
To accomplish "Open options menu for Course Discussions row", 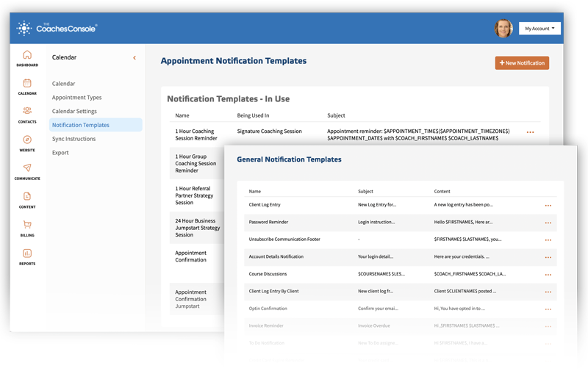I will [548, 275].
